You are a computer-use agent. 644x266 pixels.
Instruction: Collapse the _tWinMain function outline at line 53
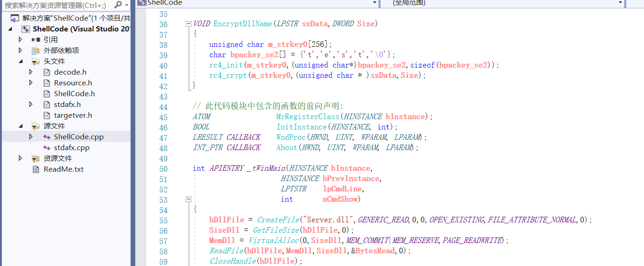point(188,199)
